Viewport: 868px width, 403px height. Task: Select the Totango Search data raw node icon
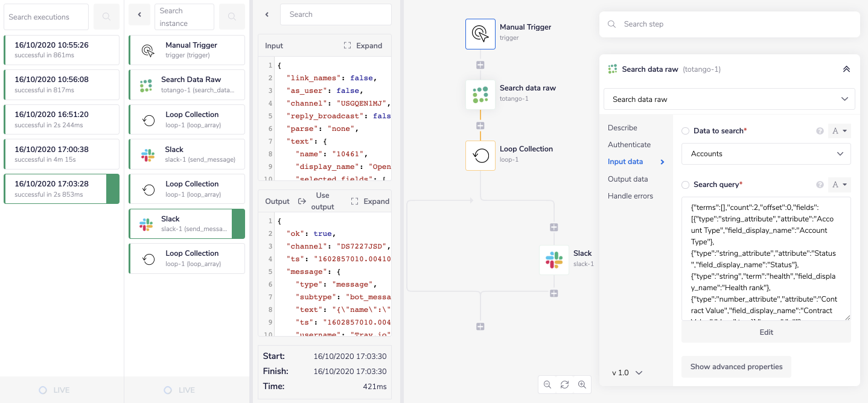coord(480,95)
